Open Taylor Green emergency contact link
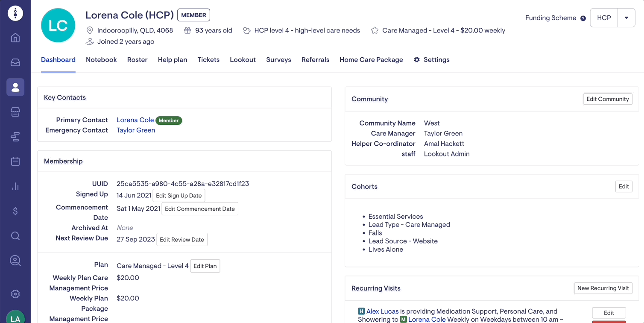The image size is (644, 323). click(136, 130)
